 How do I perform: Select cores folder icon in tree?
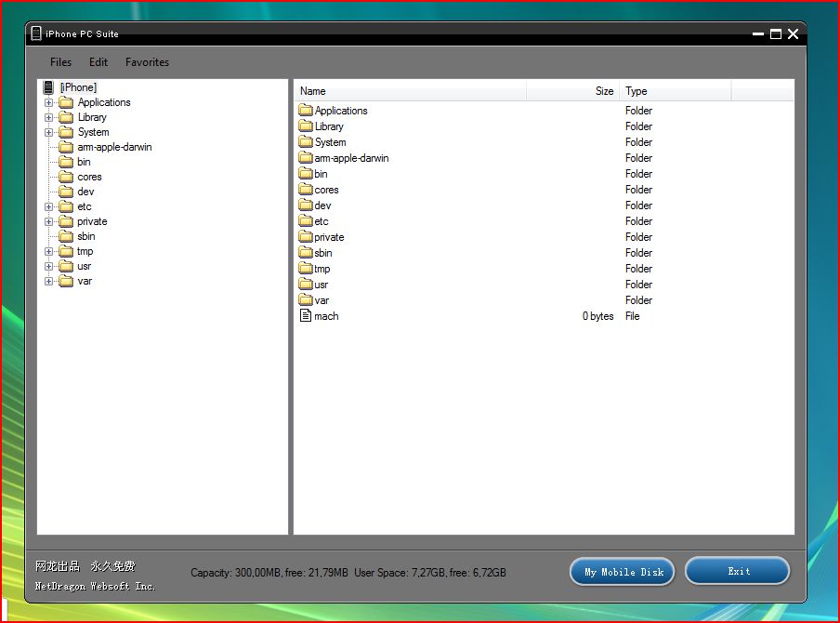point(66,177)
